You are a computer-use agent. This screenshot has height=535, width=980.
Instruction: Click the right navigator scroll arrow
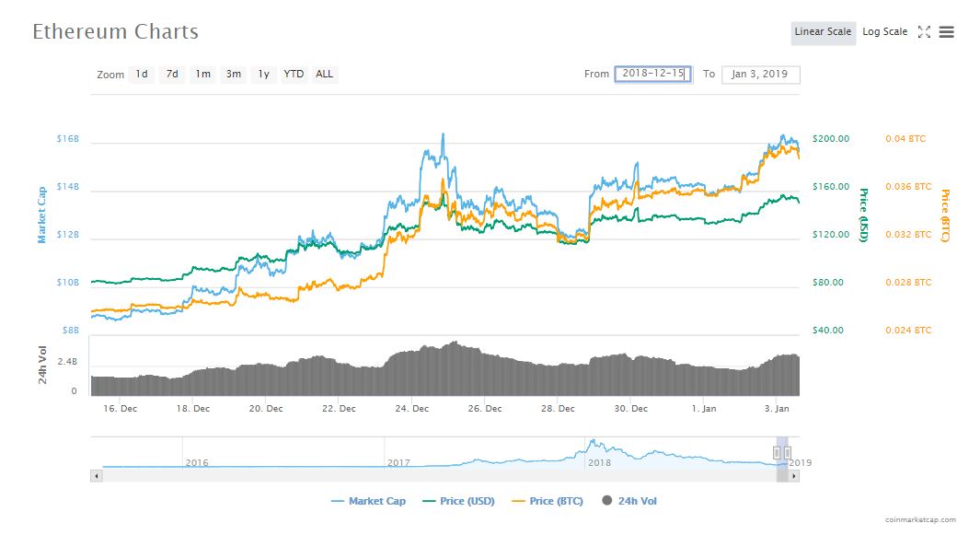pyautogui.click(x=794, y=476)
